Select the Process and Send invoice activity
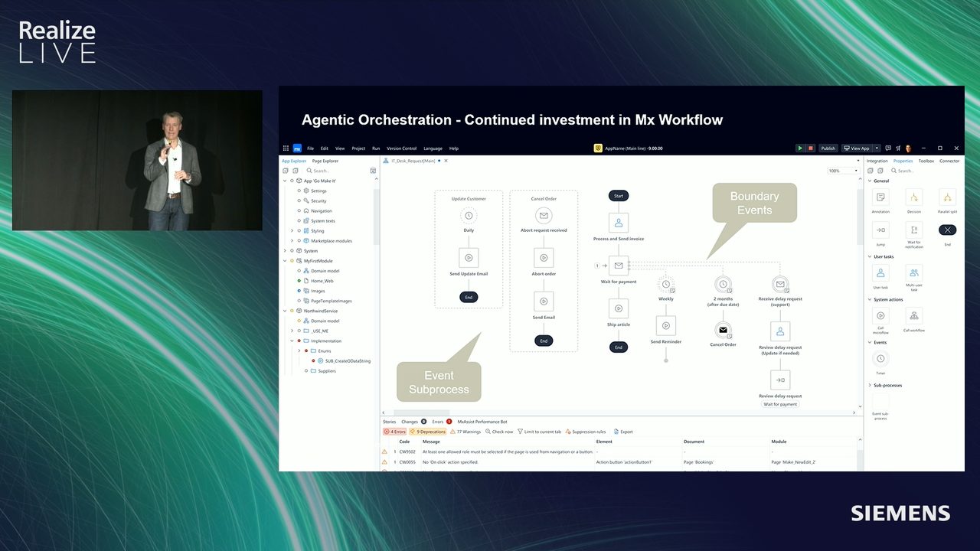The image size is (980, 551). pos(619,223)
